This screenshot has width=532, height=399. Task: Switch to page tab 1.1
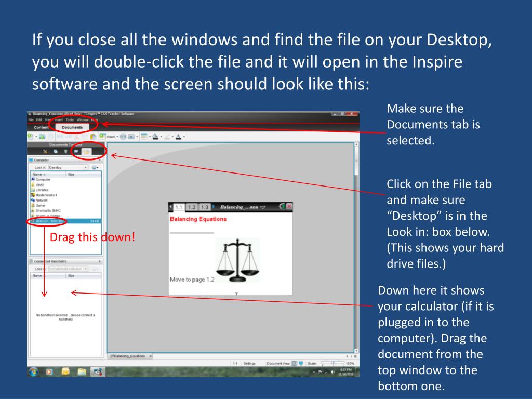point(179,207)
